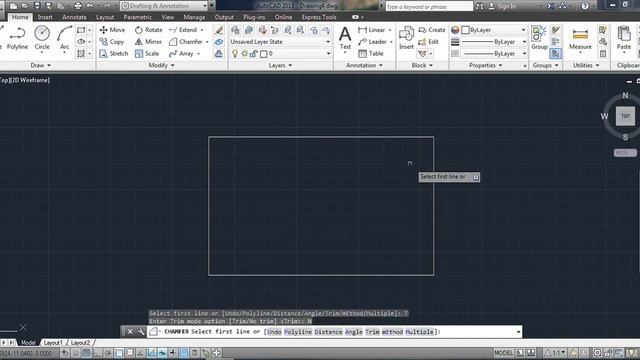Click the Extend tool
The width and height of the screenshot is (640, 360).
(183, 30)
